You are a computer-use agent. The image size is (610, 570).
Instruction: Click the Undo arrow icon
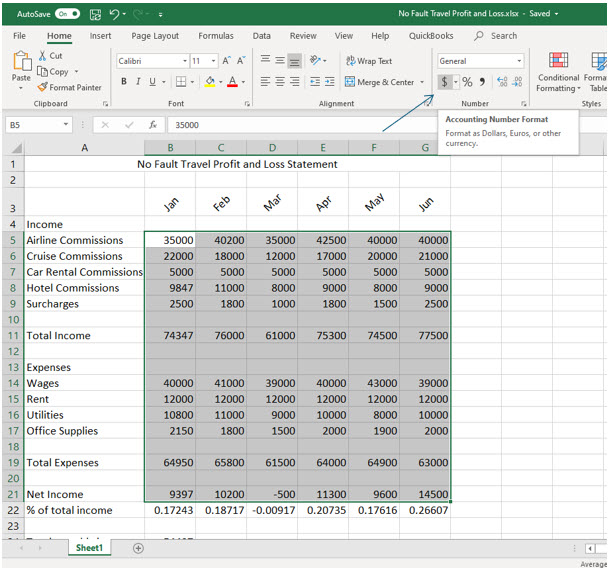114,14
